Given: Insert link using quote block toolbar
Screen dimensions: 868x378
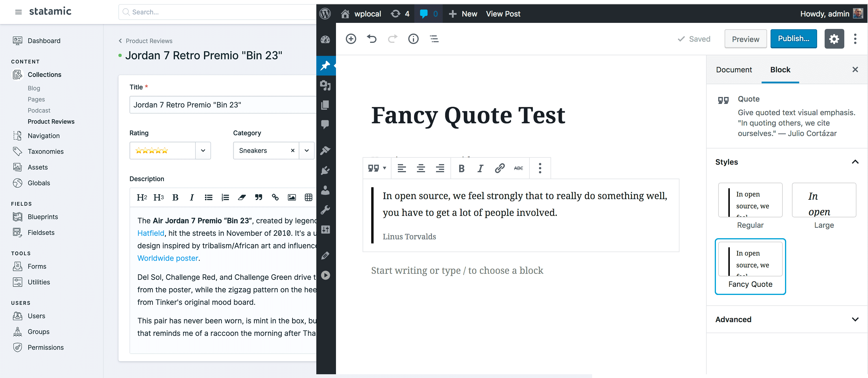Looking at the screenshot, I should tap(499, 168).
